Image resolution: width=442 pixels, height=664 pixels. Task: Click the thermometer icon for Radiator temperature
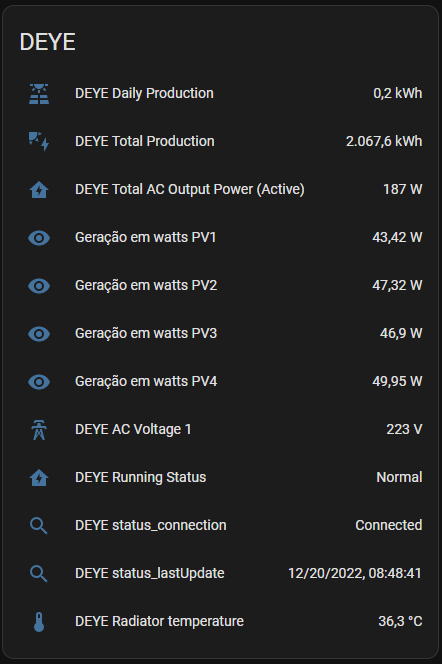point(39,622)
